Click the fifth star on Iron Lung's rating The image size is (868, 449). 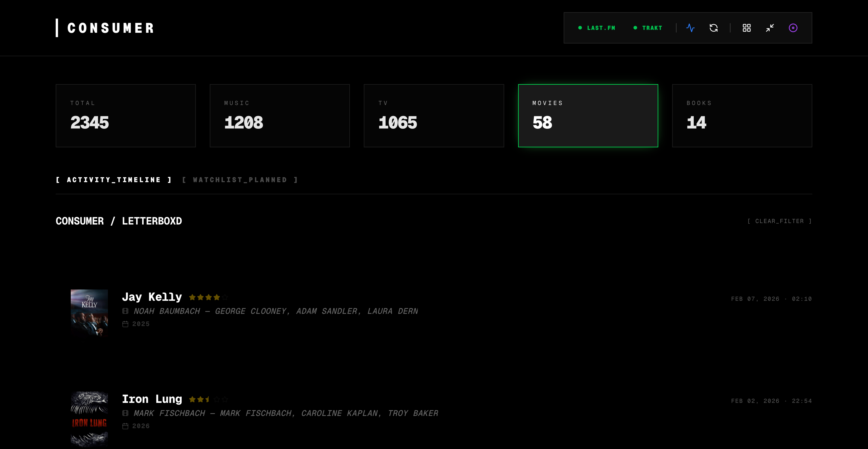(x=225, y=399)
